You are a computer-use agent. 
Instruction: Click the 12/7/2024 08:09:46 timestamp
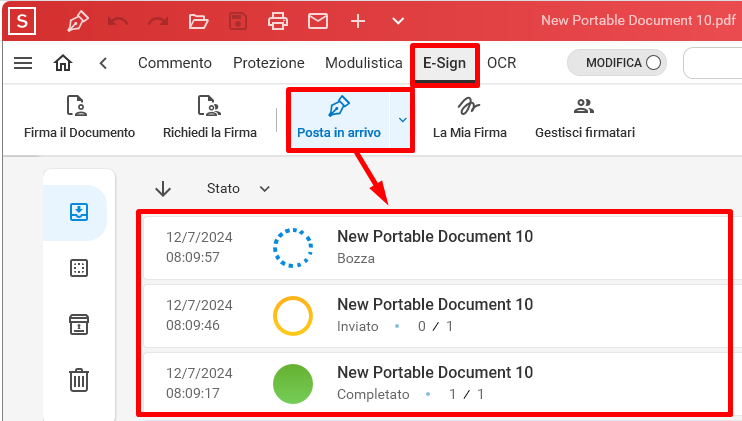pos(199,315)
